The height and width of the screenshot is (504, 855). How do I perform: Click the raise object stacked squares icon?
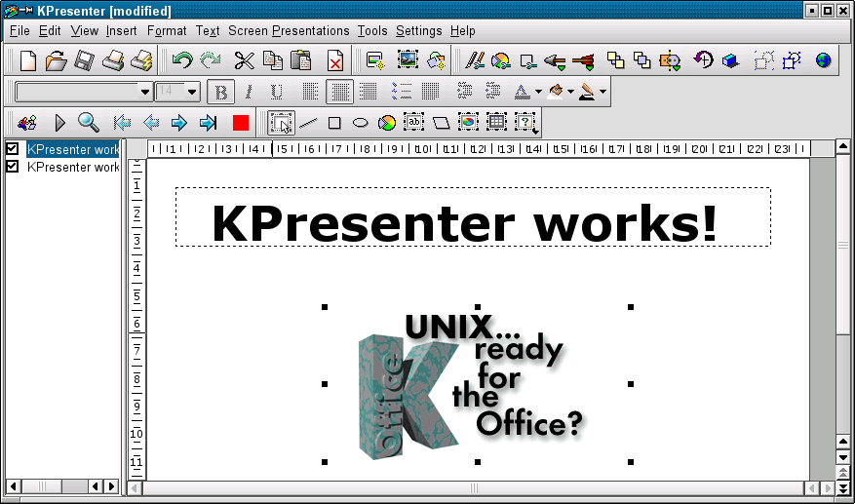point(615,60)
